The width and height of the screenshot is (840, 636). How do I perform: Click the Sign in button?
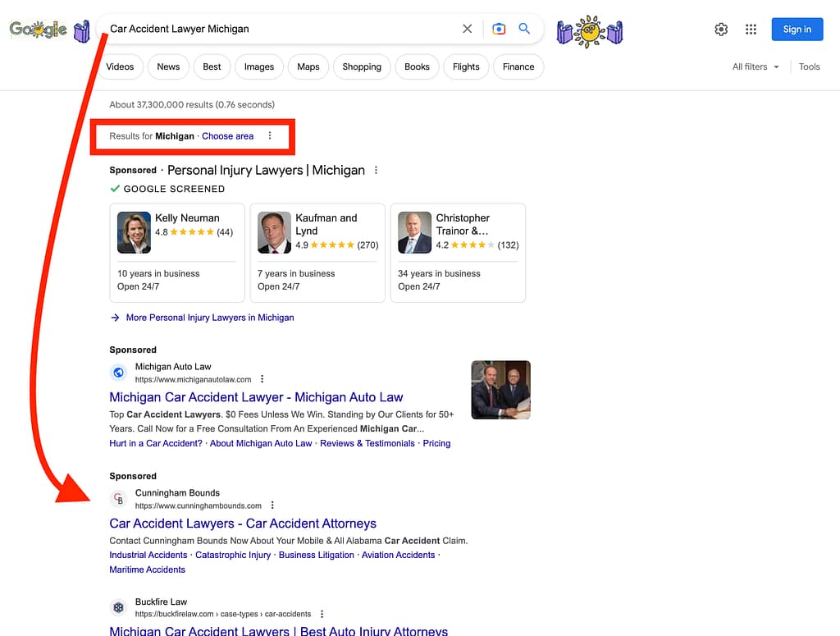(x=797, y=29)
